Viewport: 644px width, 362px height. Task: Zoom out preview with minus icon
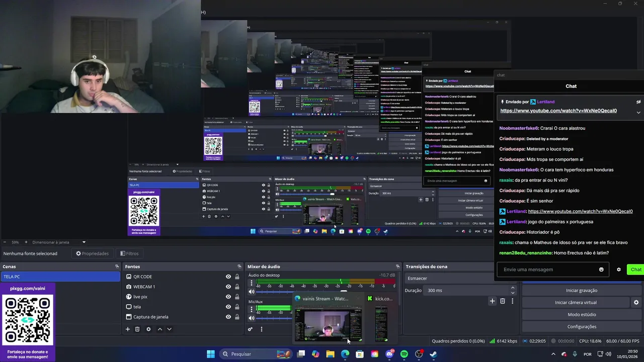(5, 242)
